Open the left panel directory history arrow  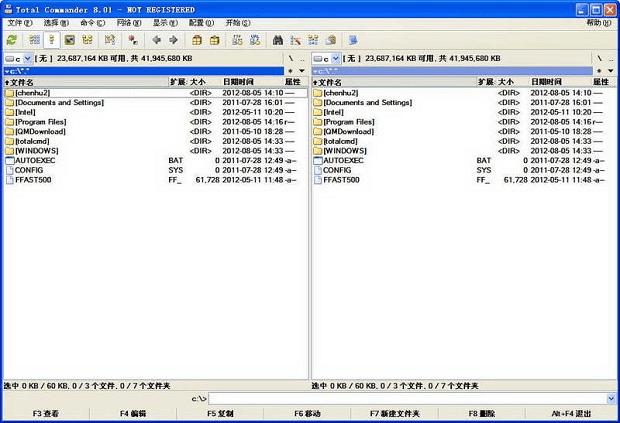point(302,71)
